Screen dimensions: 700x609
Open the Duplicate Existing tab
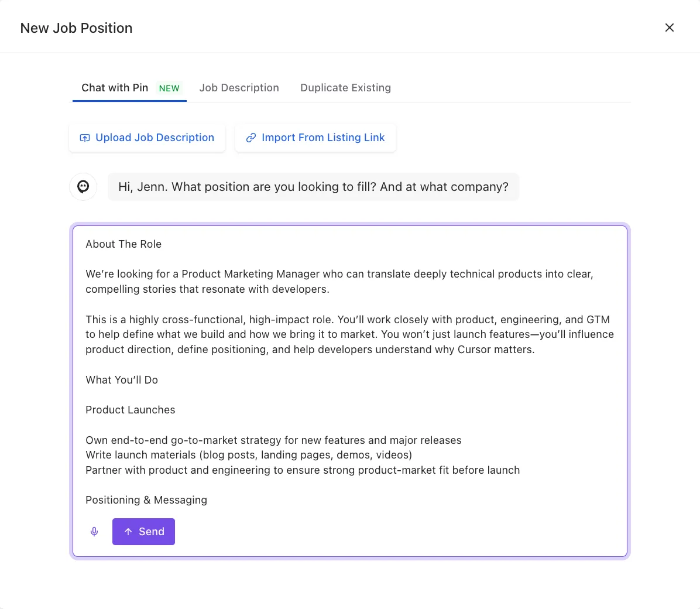[x=345, y=88]
